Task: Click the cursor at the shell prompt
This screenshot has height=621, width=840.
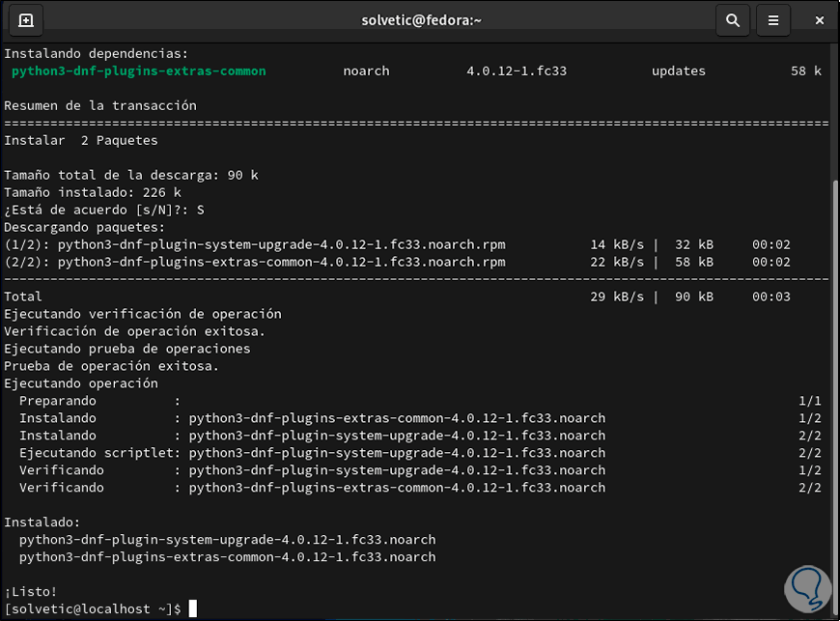Action: (193, 608)
